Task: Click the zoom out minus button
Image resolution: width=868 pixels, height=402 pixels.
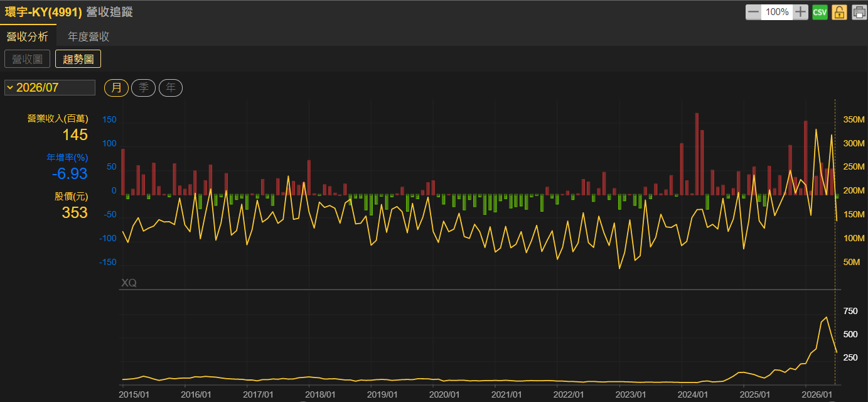Action: point(753,12)
